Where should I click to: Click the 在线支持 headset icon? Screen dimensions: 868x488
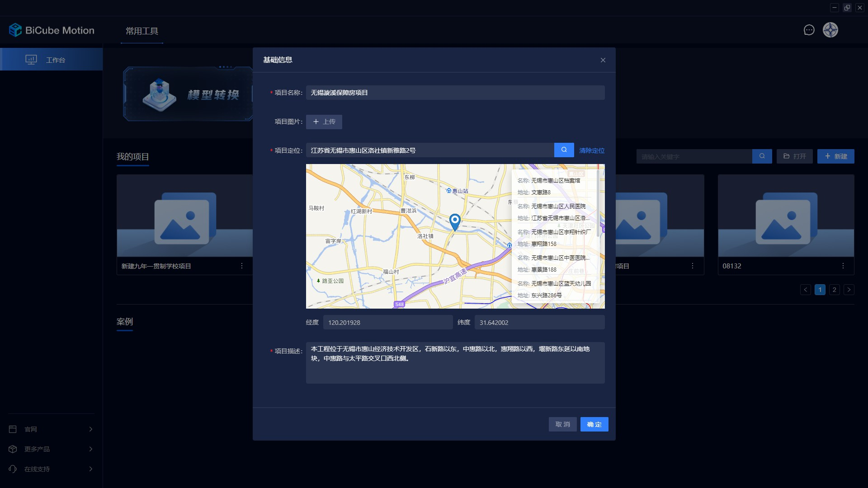pos(13,469)
